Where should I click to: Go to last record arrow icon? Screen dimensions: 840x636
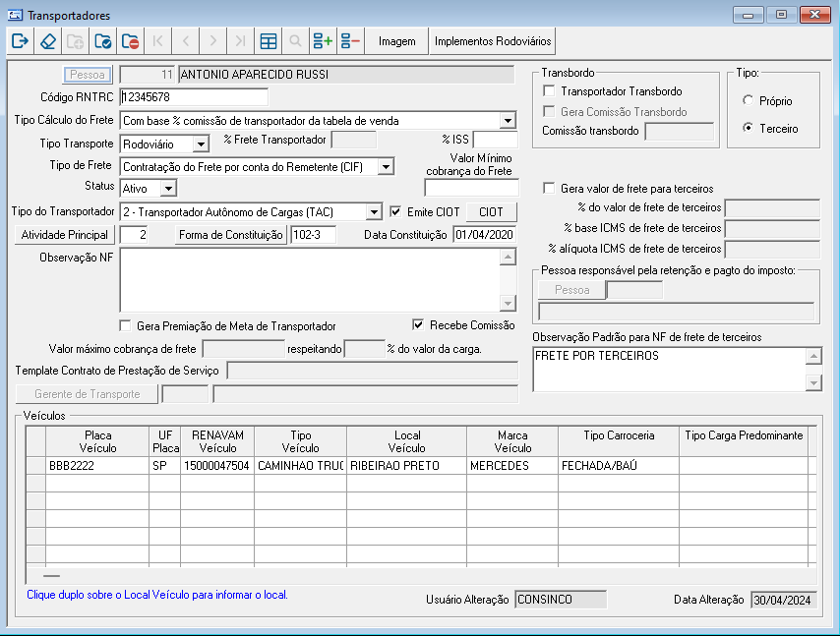pos(241,41)
